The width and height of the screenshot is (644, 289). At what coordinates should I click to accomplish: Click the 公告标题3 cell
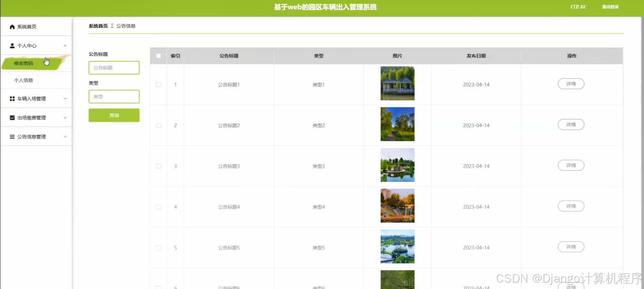[229, 166]
